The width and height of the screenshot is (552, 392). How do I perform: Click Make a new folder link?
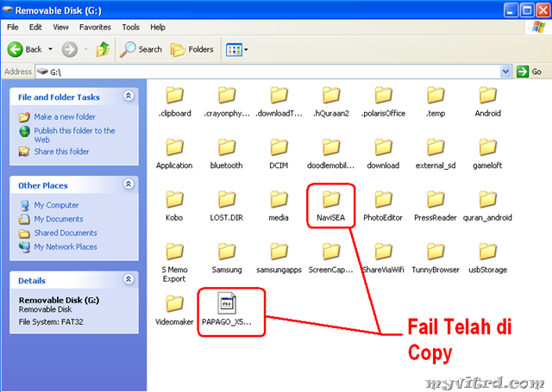65,116
